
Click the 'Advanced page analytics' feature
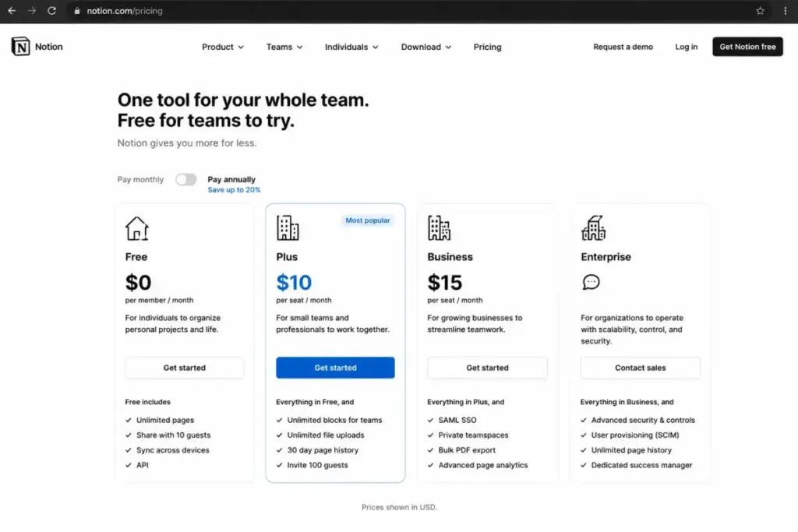(483, 465)
